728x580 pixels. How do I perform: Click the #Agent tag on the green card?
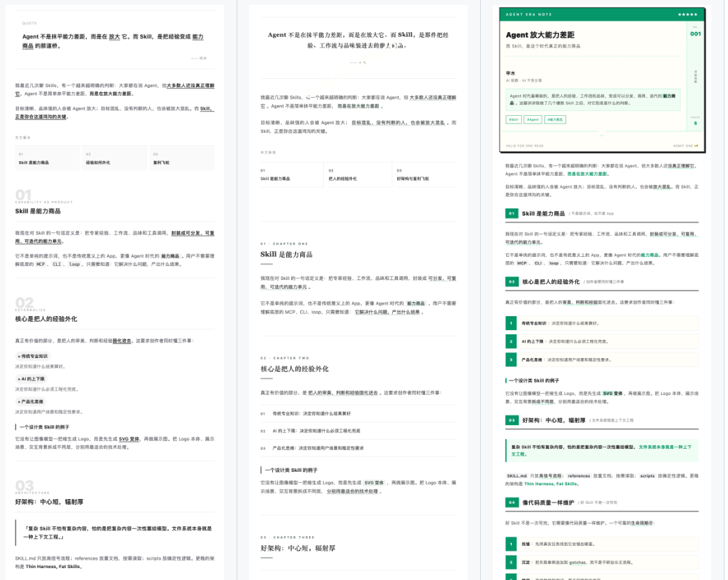(533, 119)
